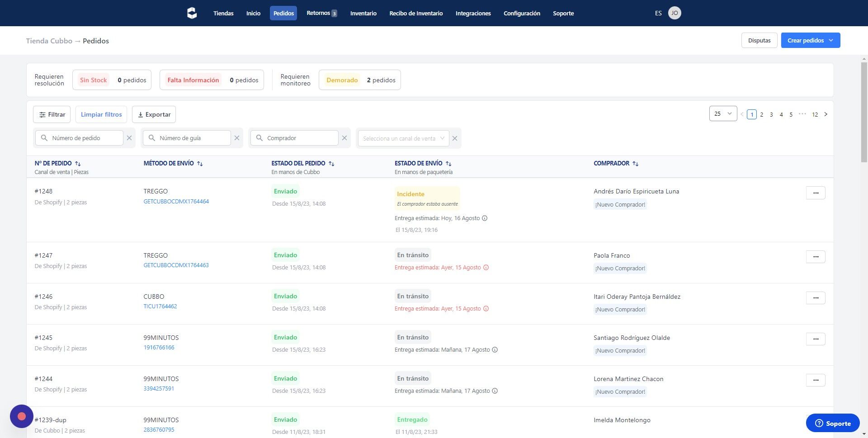Screen dimensions: 868x438
Task: Click the Disputas button
Action: pyautogui.click(x=759, y=40)
